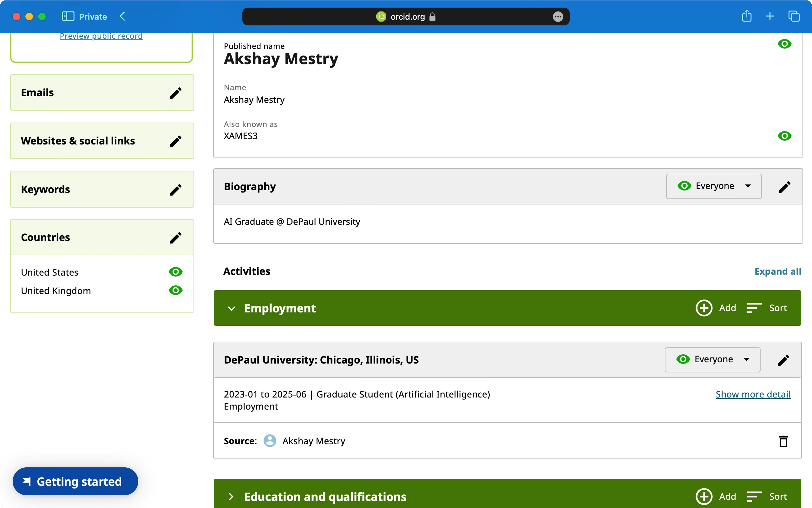Click the ORCID iD site icon
The width and height of the screenshot is (812, 508).
381,17
